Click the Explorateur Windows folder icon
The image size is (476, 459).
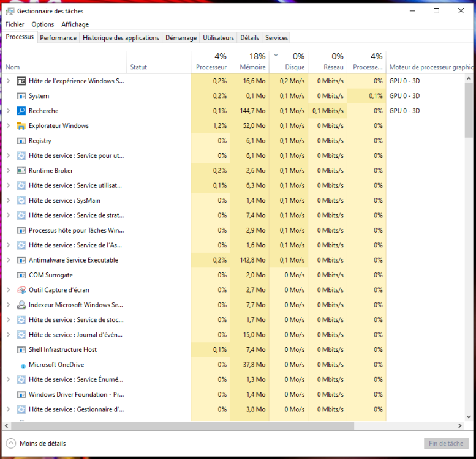tap(21, 126)
